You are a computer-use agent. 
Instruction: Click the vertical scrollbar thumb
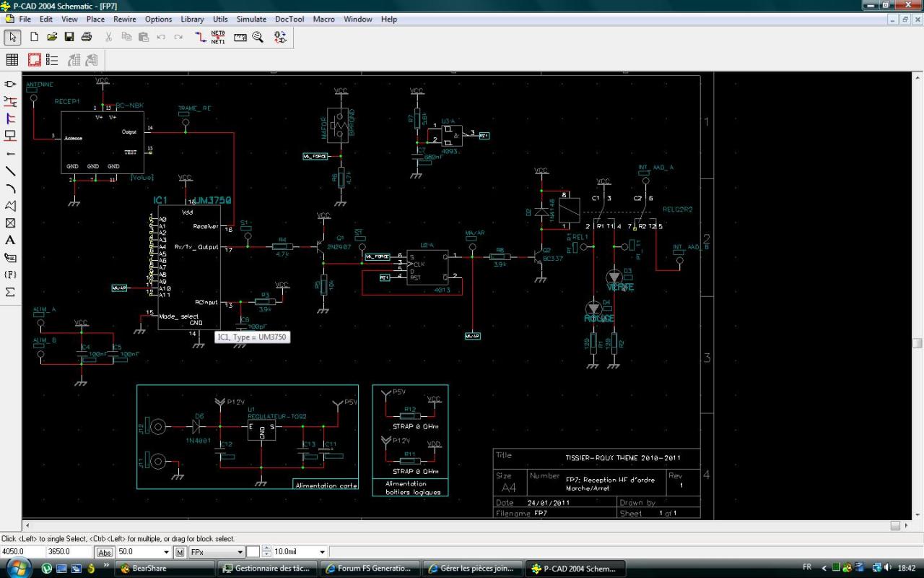coord(918,343)
